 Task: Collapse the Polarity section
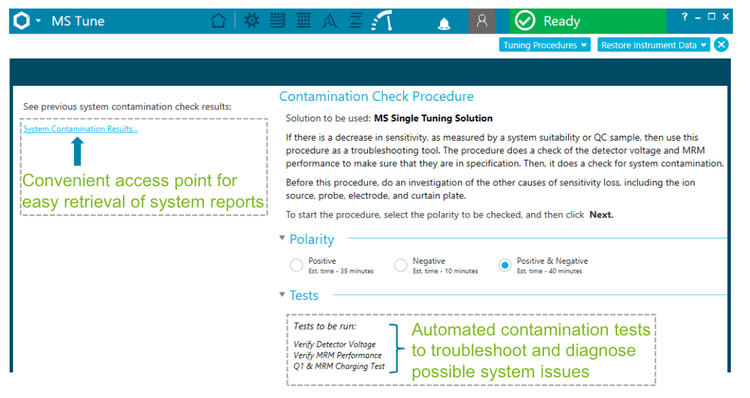[x=282, y=238]
